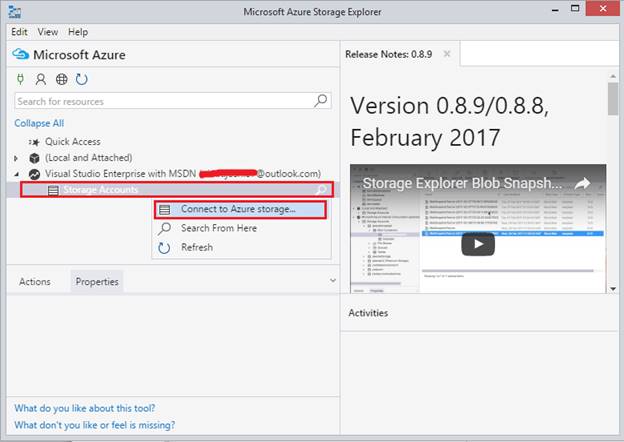Click the magnifier icon on the Storage Accounts row

(321, 190)
